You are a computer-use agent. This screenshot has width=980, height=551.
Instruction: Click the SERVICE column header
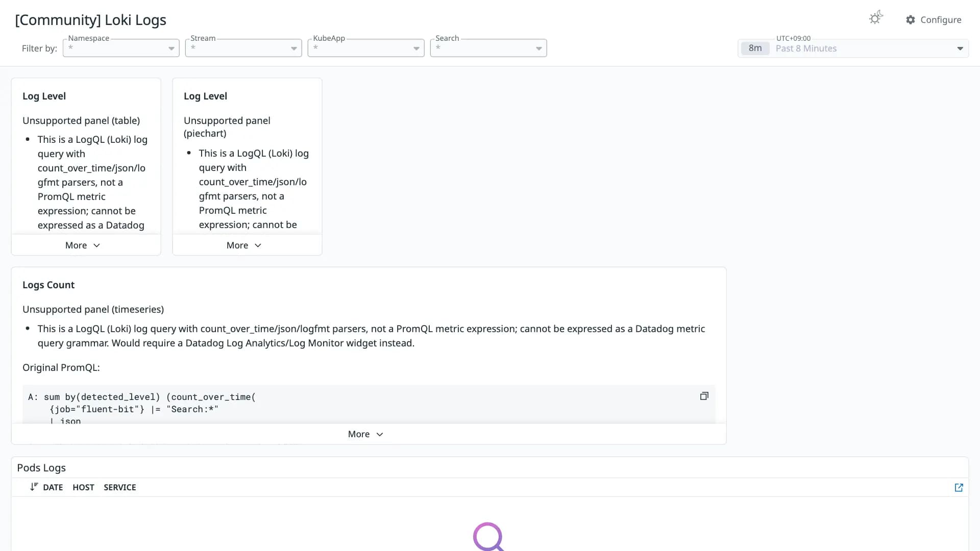120,487
